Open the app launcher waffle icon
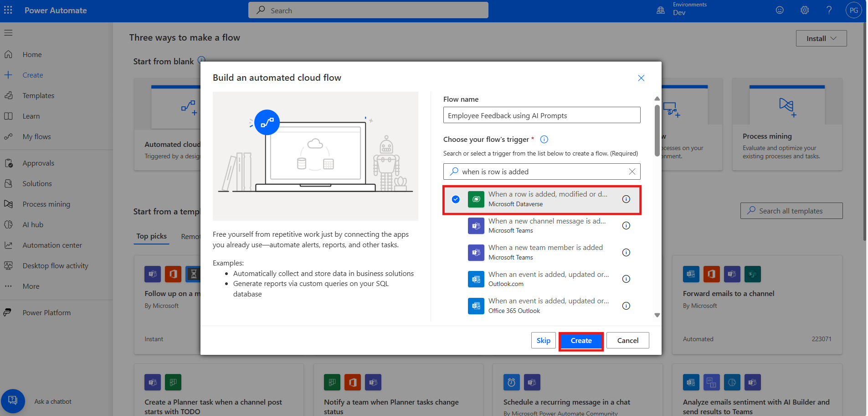Image resolution: width=868 pixels, height=416 pixels. tap(8, 10)
